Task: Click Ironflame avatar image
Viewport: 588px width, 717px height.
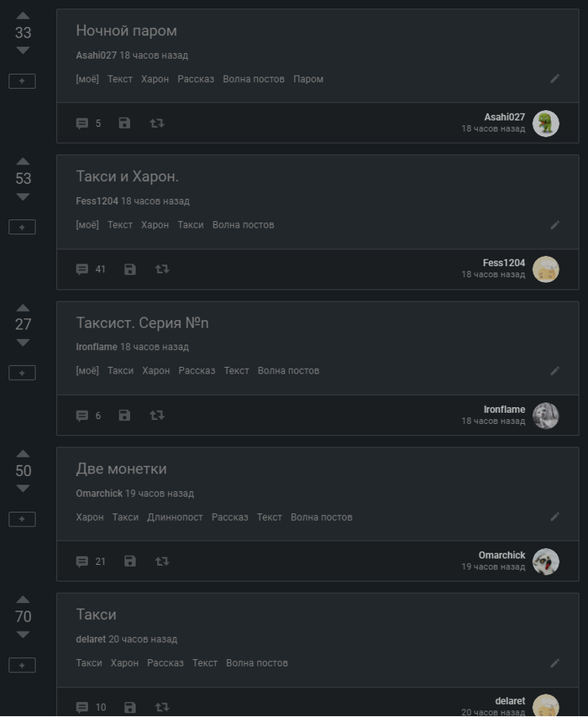Action: pos(545,416)
